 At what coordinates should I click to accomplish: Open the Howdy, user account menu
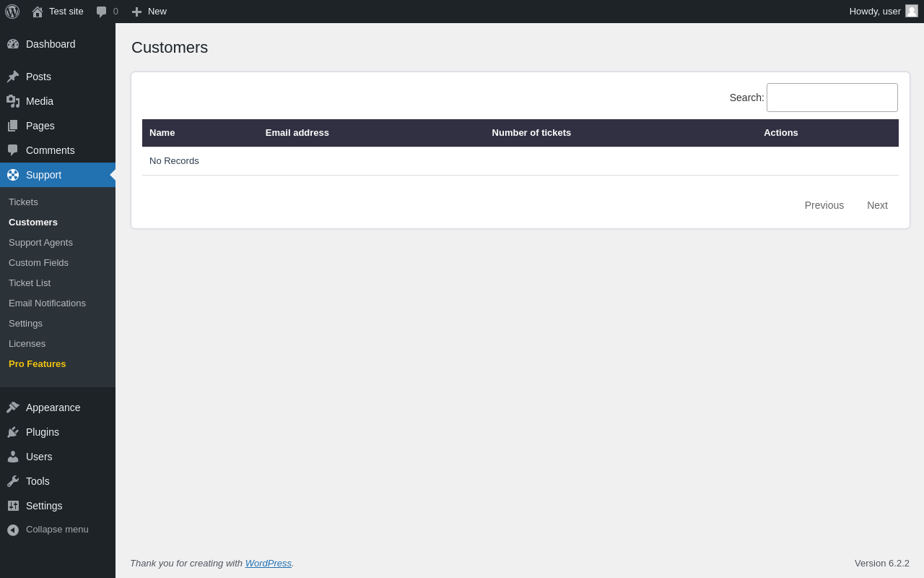(884, 12)
